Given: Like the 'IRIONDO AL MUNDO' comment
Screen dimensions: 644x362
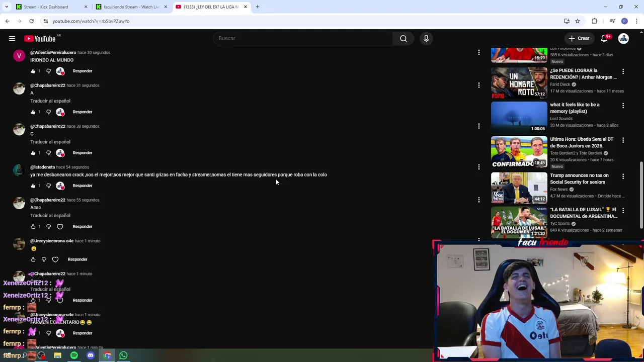Looking at the screenshot, I should click(33, 71).
